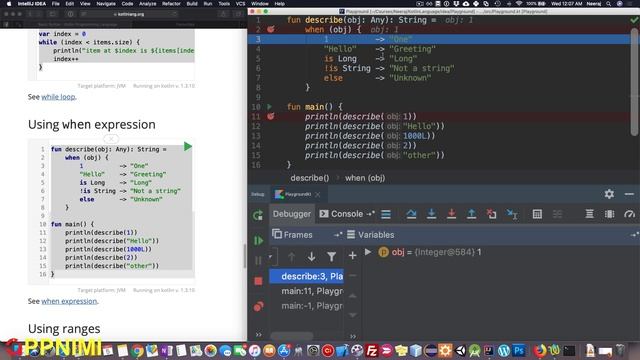
Task: Follow the 'while loop' link
Action: click(x=58, y=97)
